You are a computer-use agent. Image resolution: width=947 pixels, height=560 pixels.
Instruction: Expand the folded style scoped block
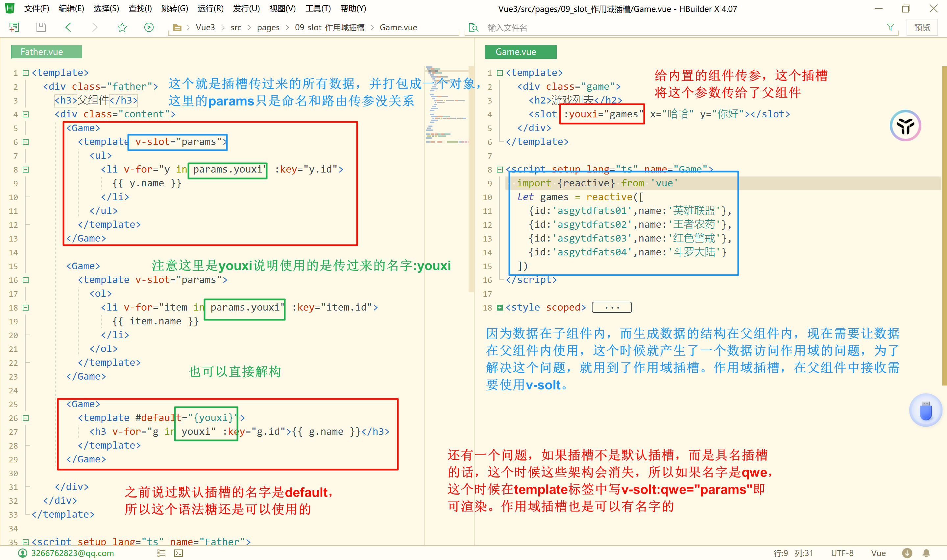point(499,308)
